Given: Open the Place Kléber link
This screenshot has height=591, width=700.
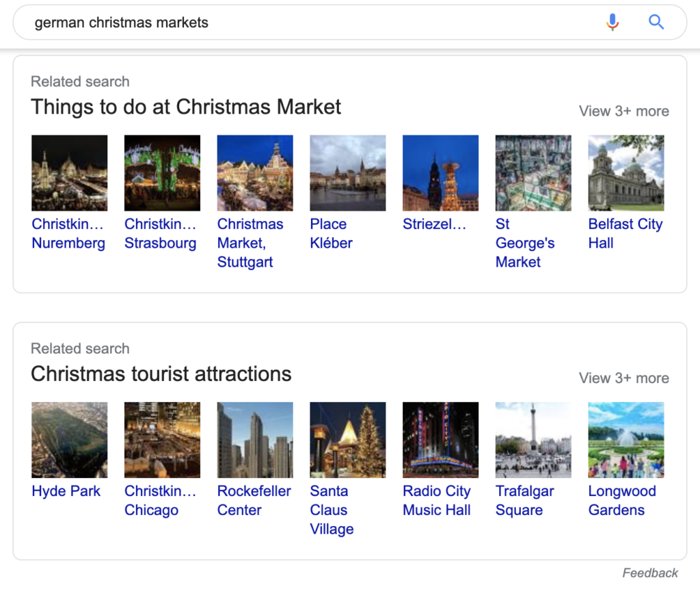Looking at the screenshot, I should click(x=332, y=233).
